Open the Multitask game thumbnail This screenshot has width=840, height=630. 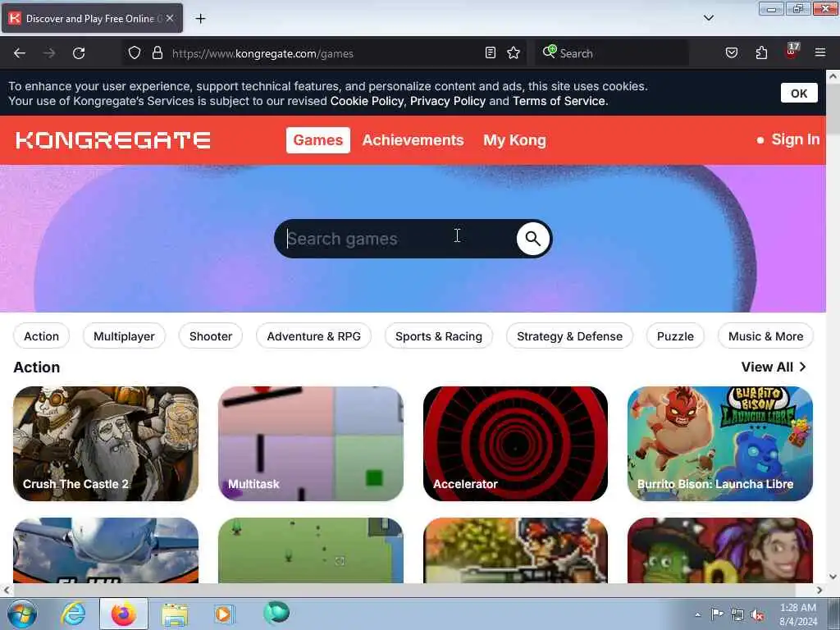pos(311,444)
